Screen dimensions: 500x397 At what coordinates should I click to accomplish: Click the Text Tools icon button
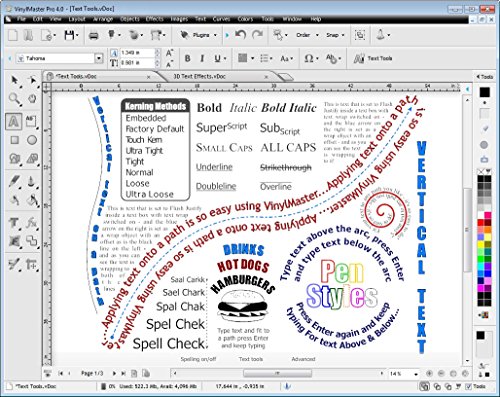pos(373,58)
